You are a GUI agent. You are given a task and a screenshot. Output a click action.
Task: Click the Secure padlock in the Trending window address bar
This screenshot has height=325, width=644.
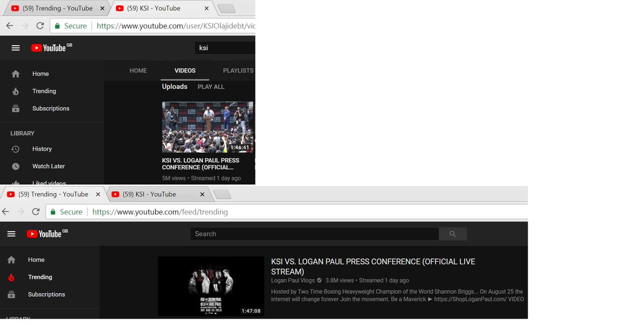click(53, 212)
